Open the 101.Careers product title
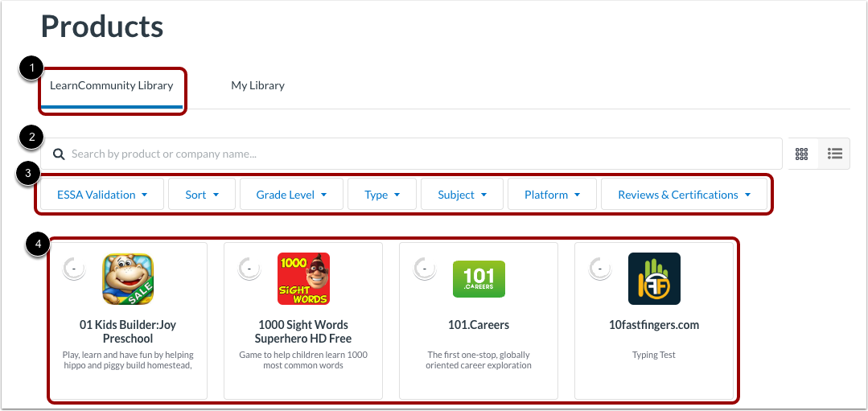 click(x=479, y=325)
